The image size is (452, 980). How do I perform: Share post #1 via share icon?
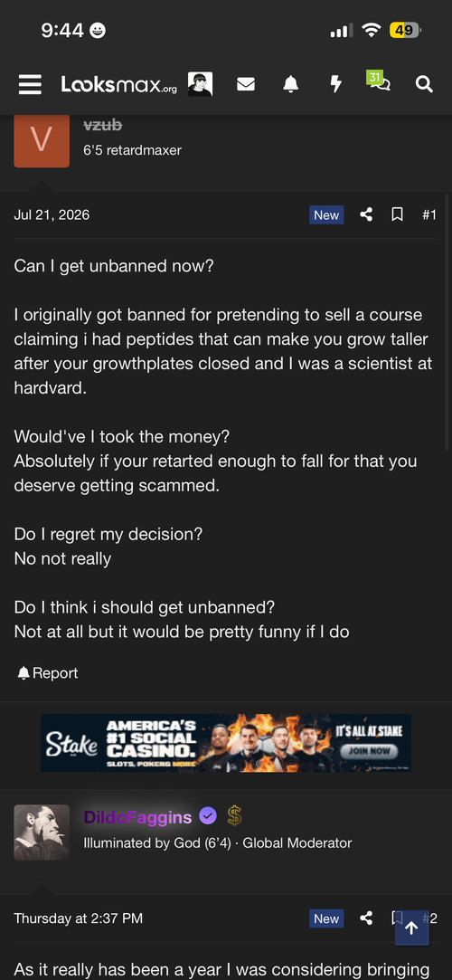(366, 214)
